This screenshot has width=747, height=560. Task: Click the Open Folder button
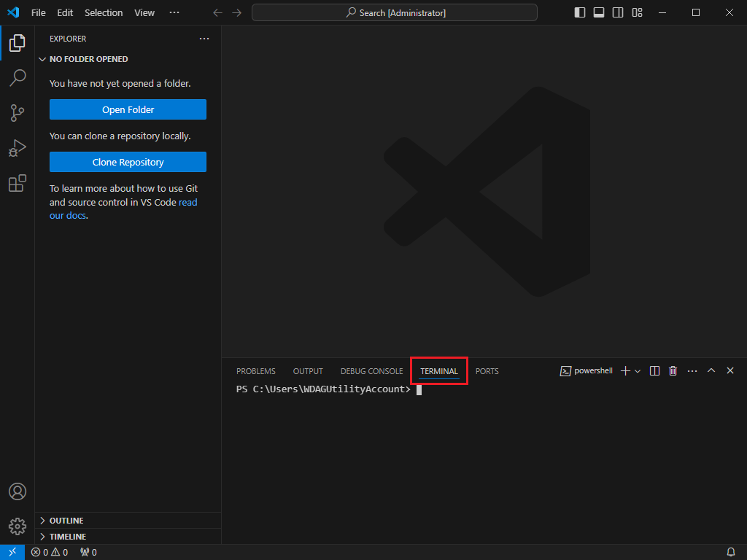[128, 110]
